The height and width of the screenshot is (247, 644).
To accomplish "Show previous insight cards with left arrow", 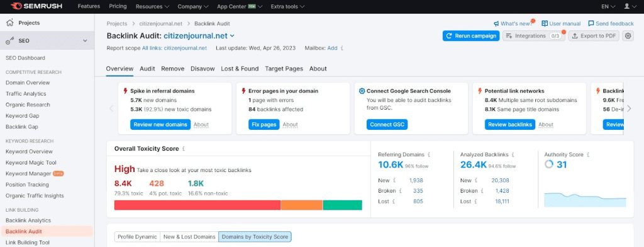I will 111,108.
